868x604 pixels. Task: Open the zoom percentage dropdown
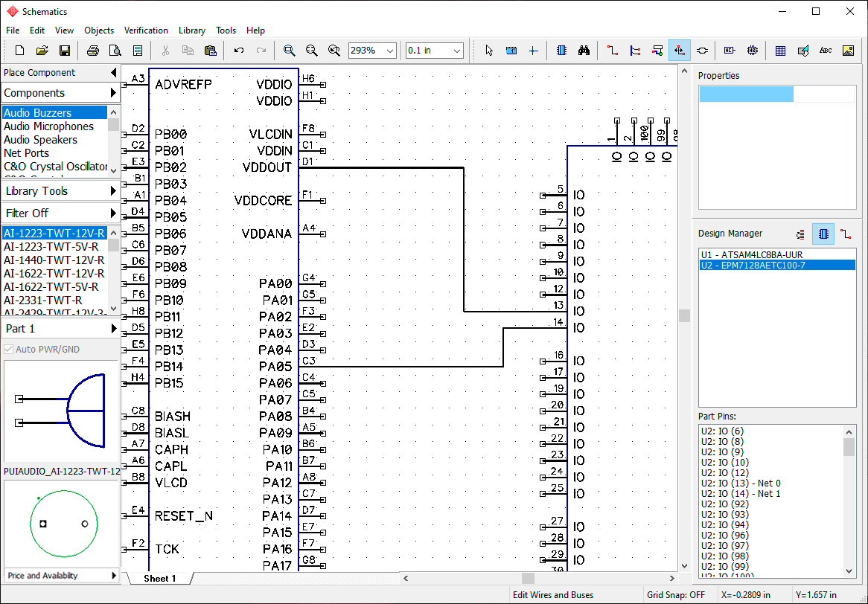point(390,51)
